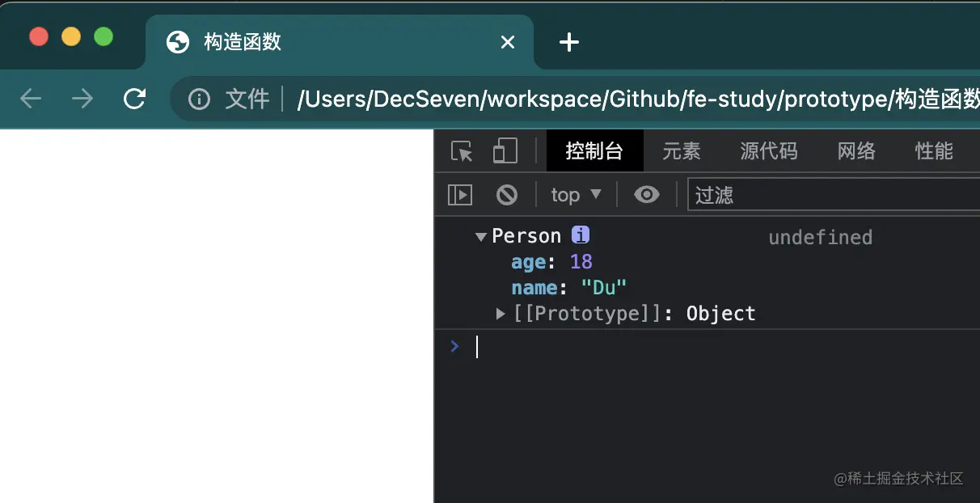Collapse the Person object tree
The image size is (980, 503).
pyautogui.click(x=481, y=237)
